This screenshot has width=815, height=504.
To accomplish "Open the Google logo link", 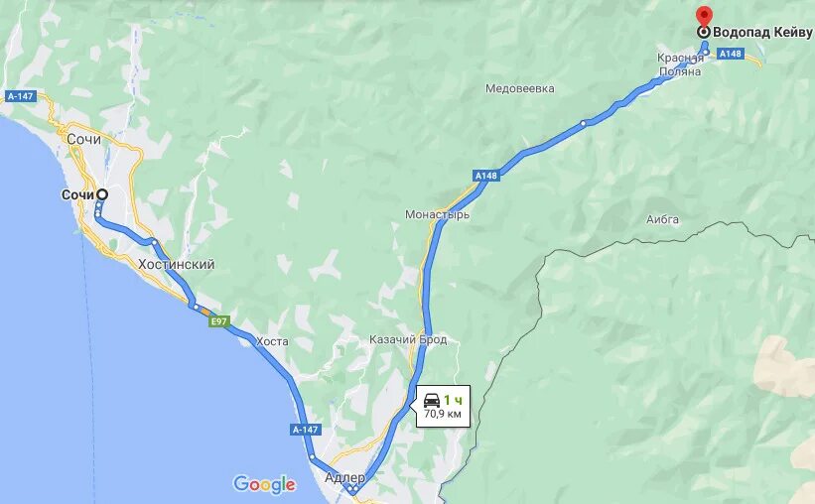I will click(265, 484).
